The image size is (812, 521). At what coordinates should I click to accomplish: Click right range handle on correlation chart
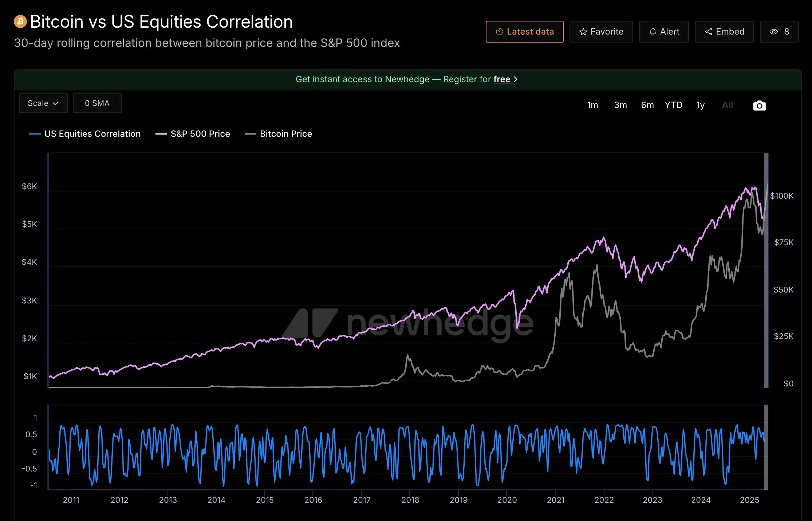pyautogui.click(x=766, y=447)
